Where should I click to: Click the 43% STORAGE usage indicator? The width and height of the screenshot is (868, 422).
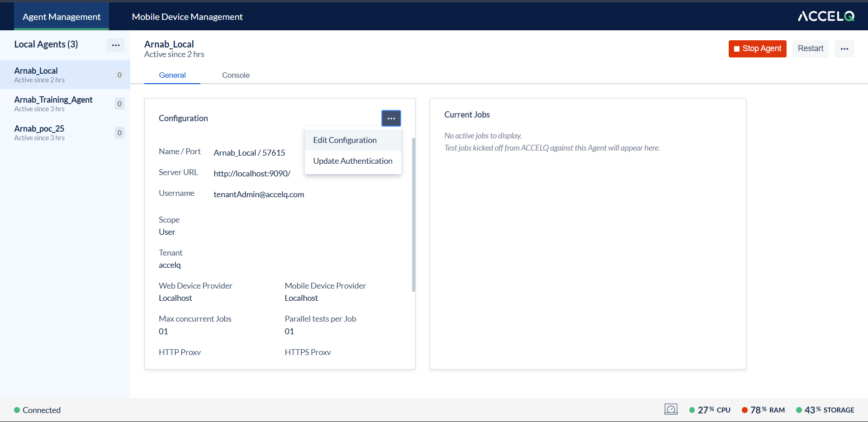tap(825, 410)
